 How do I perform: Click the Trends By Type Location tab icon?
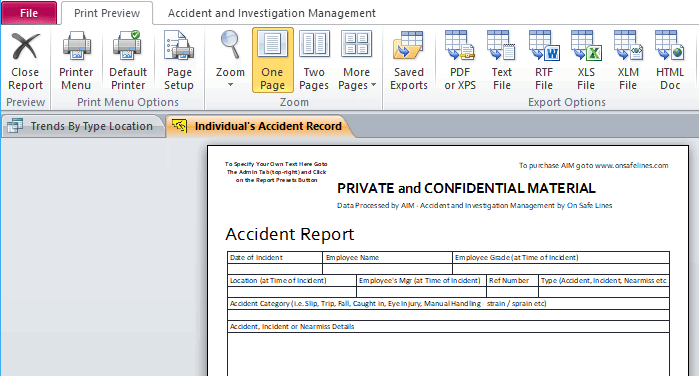(x=15, y=126)
